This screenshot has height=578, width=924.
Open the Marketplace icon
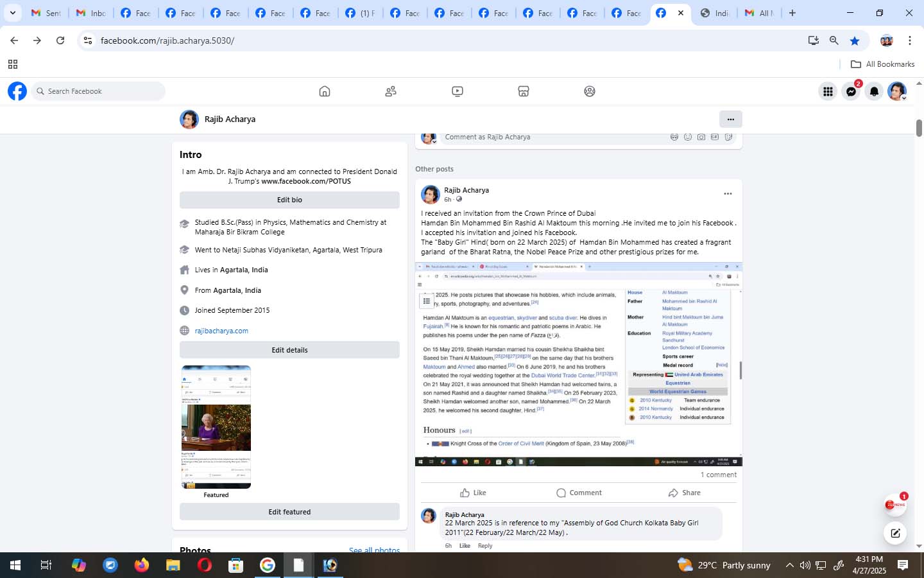[x=524, y=91]
